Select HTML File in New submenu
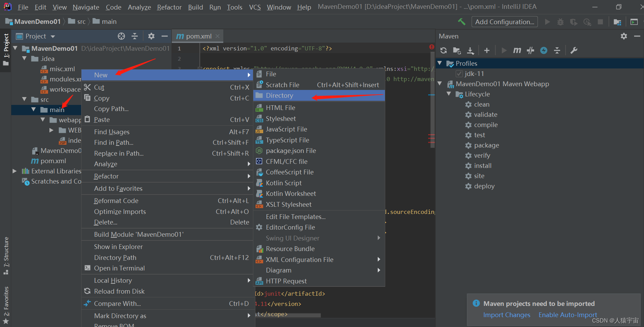This screenshot has height=327, width=644. pyautogui.click(x=319, y=108)
